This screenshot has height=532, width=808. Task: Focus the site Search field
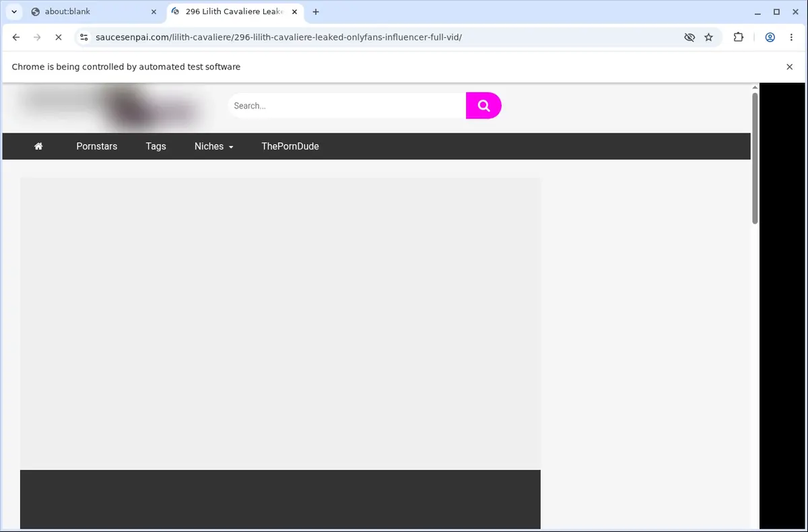click(x=347, y=106)
